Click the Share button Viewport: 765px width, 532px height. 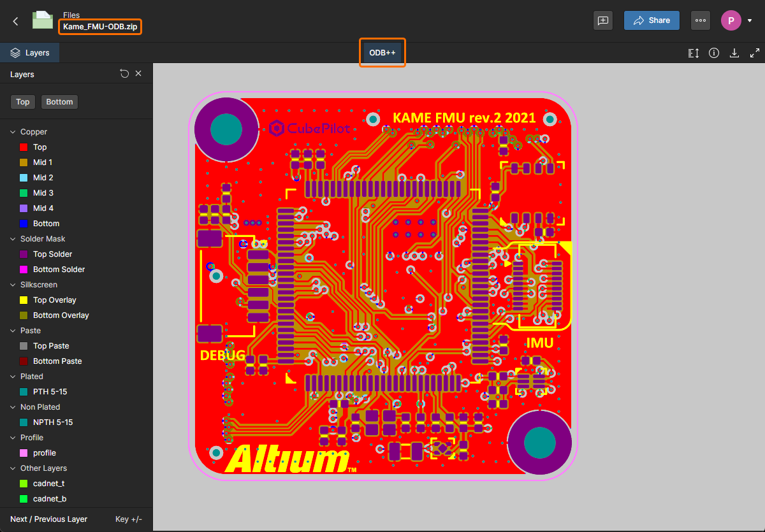click(x=652, y=20)
